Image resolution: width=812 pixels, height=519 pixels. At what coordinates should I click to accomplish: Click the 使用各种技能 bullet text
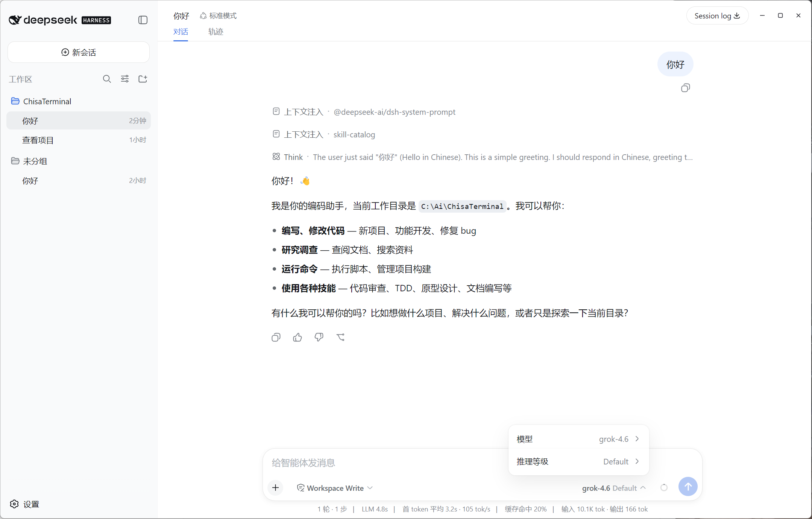pos(308,288)
